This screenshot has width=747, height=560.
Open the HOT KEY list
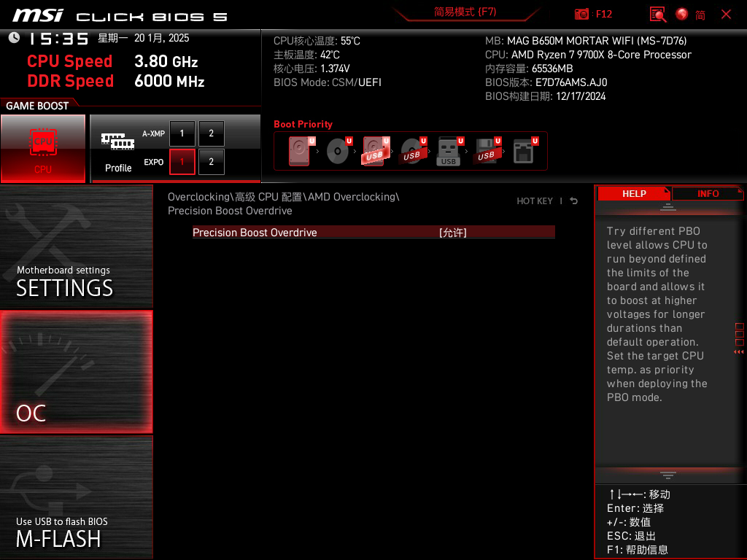click(x=535, y=201)
